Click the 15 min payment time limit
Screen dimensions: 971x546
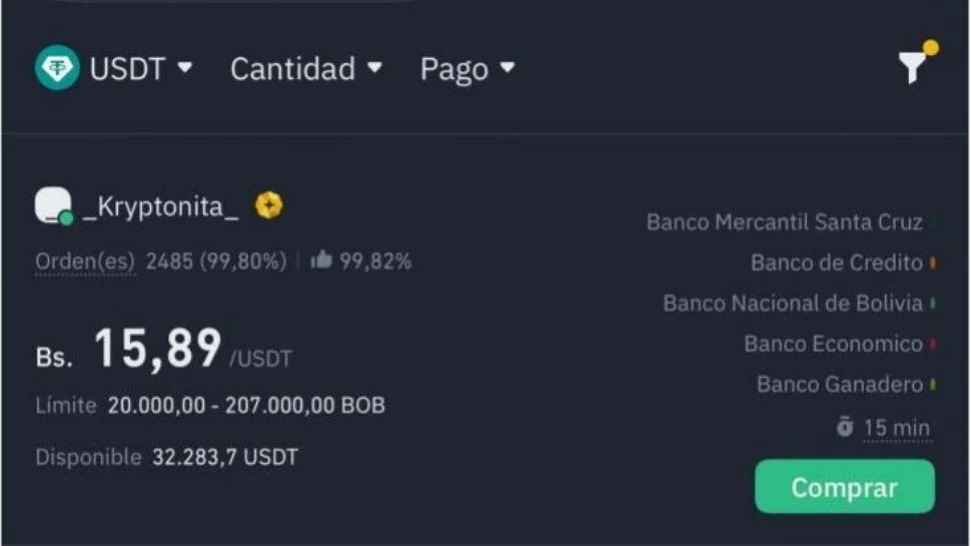tap(896, 428)
